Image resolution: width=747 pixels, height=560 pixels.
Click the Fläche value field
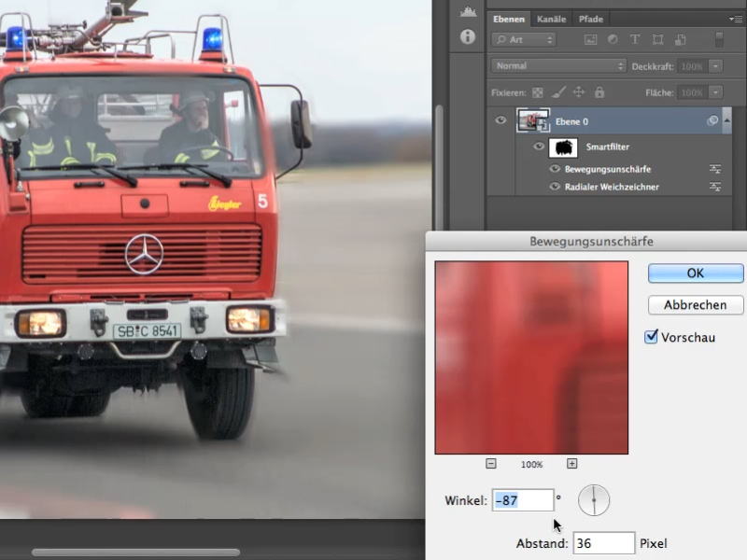(692, 92)
